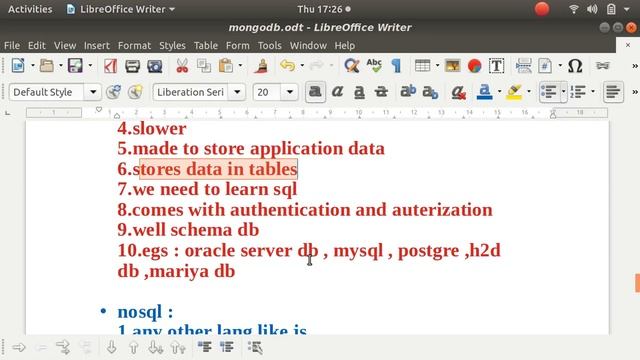The height and width of the screenshot is (360, 640).
Task: Toggle Bold formatting
Action: pos(315,92)
